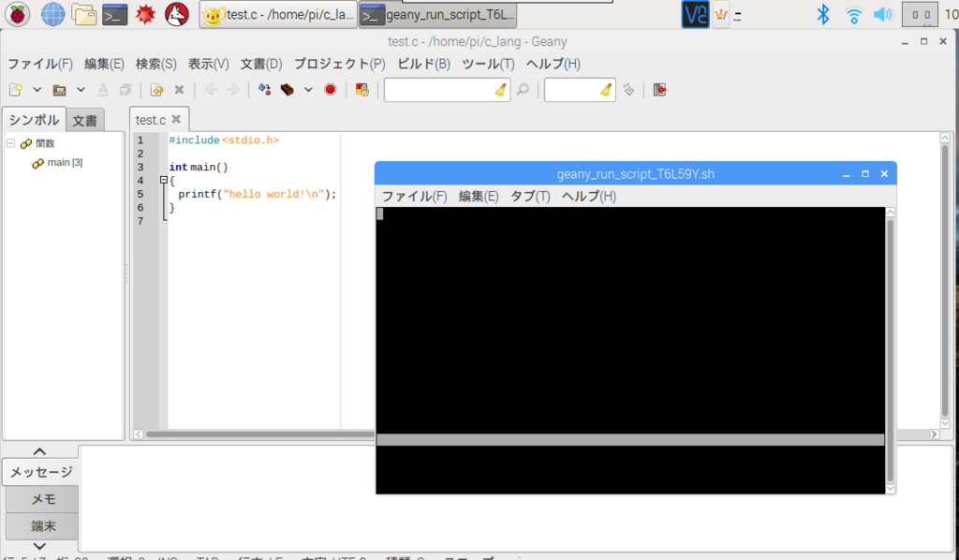This screenshot has width=959, height=560.
Task: Switch to geany_run_script taskbar button
Action: tap(438, 14)
